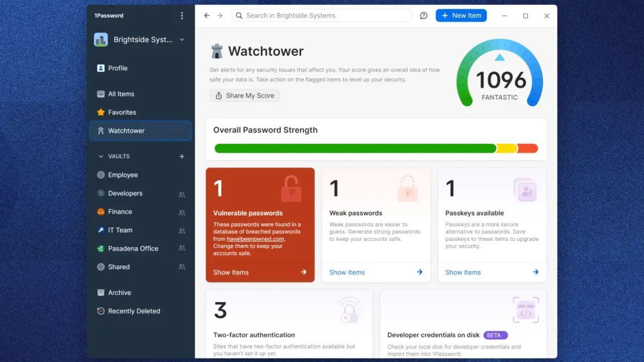Collapse the Brightside Systems account switcher
This screenshot has height=362, width=644.
pos(182,39)
